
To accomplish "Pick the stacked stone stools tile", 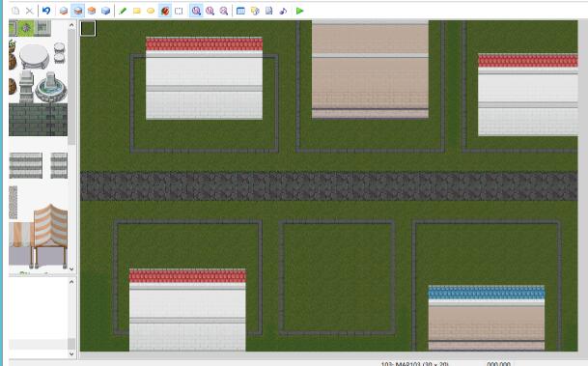I will (59, 53).
